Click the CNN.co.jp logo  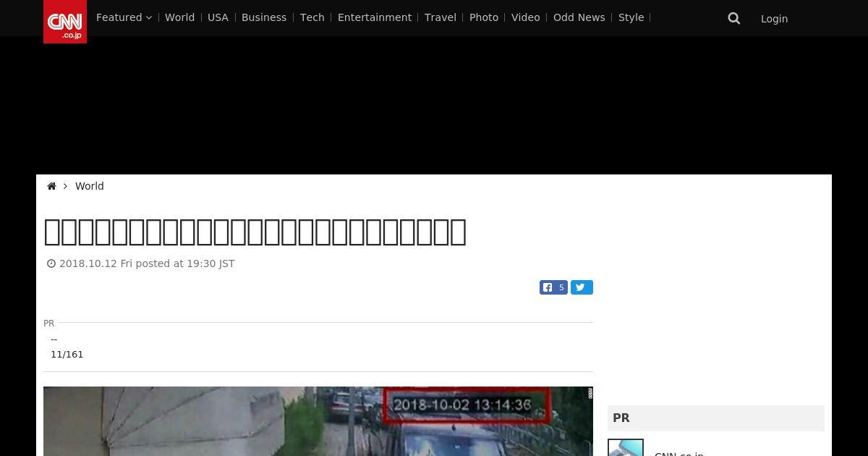pos(65,22)
